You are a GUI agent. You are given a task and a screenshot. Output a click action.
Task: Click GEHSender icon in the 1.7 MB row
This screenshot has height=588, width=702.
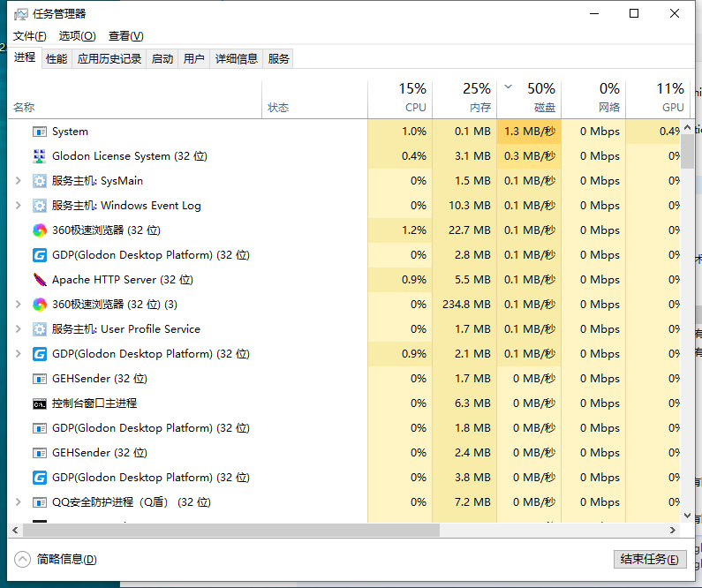click(x=40, y=379)
